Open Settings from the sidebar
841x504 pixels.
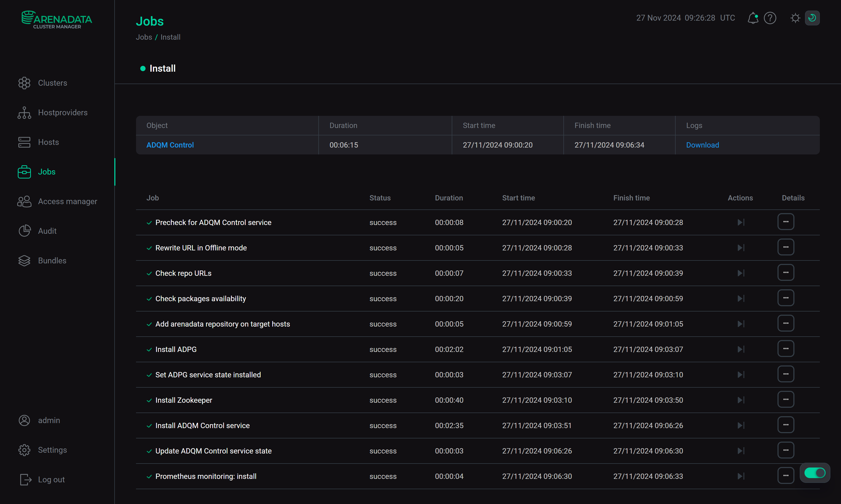(52, 450)
